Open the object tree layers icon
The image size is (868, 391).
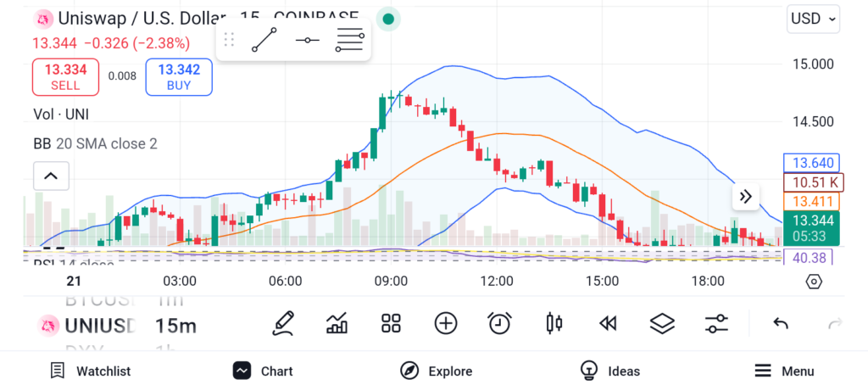click(x=662, y=323)
